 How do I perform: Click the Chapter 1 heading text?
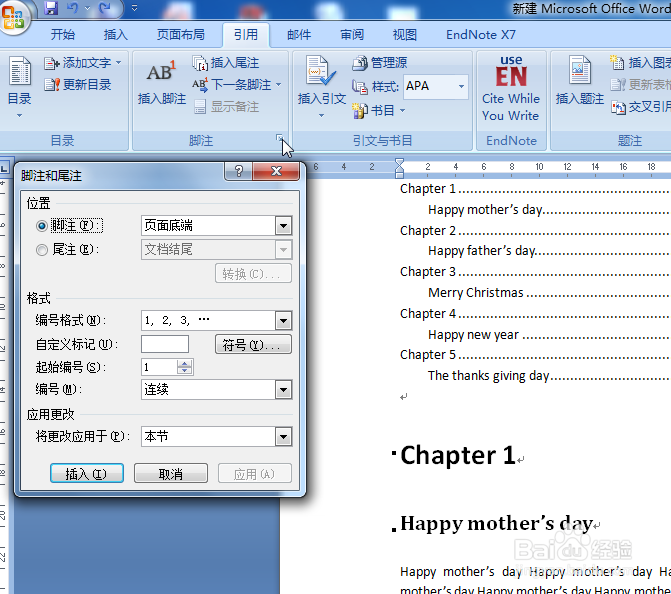point(457,455)
